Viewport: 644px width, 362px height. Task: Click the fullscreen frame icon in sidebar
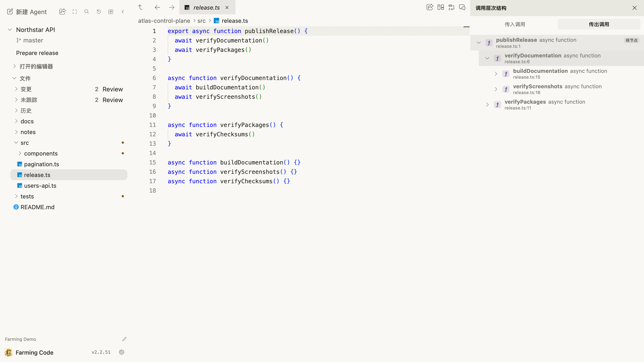tap(74, 11)
